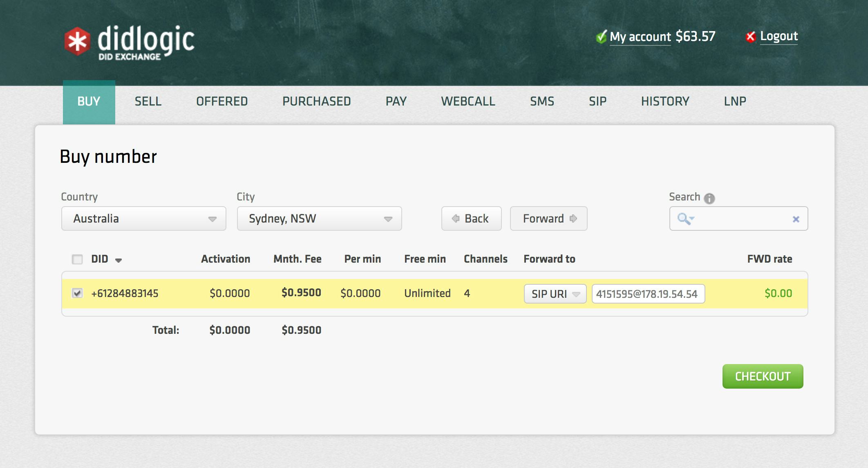Screen dimensions: 868x468
Task: Expand the SIP URI forward type dropdown
Action: coord(555,294)
